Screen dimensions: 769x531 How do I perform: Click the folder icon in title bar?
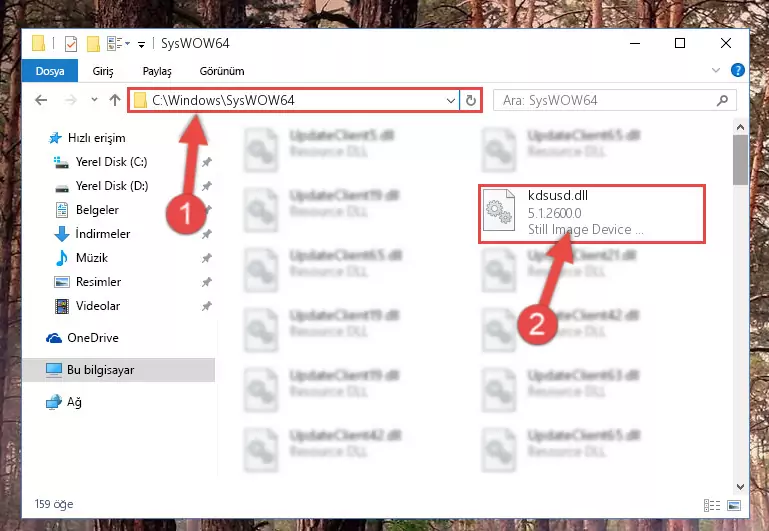(x=39, y=43)
